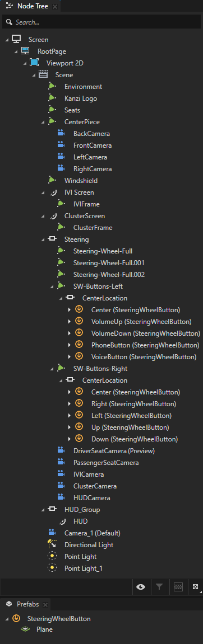Click the VolumeUp button power icon
This screenshot has width=203, height=644.
[x=79, y=321]
